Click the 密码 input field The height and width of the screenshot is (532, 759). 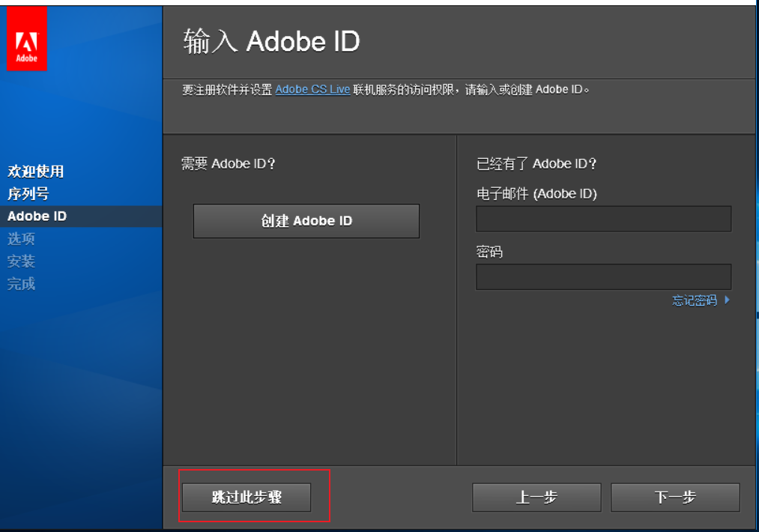(x=603, y=276)
